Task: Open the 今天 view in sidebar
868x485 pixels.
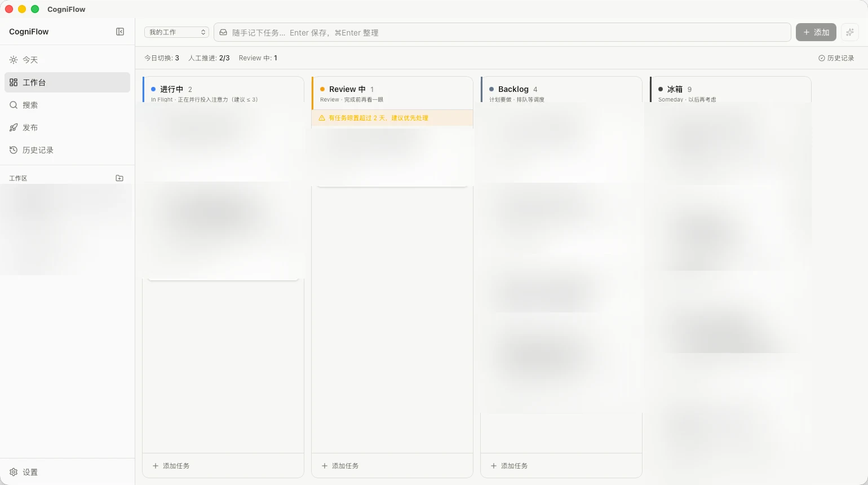Action: click(x=67, y=60)
